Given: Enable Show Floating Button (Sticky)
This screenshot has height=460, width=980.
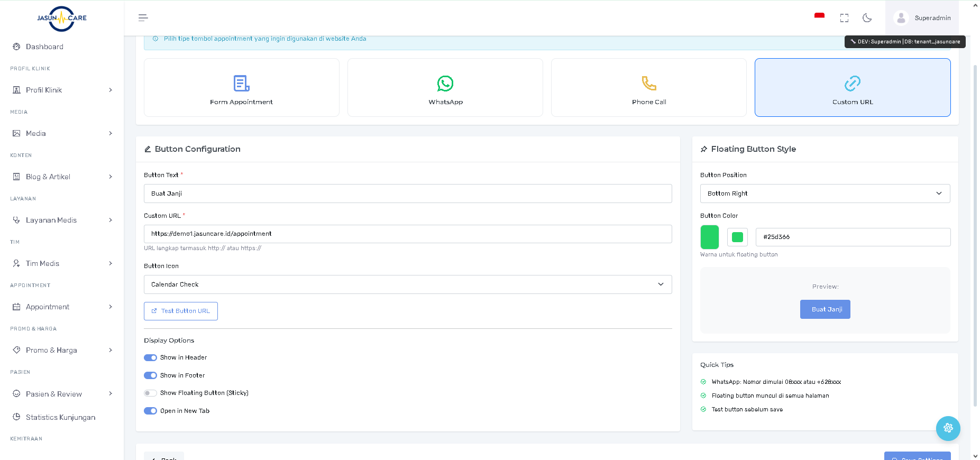Looking at the screenshot, I should (x=151, y=393).
